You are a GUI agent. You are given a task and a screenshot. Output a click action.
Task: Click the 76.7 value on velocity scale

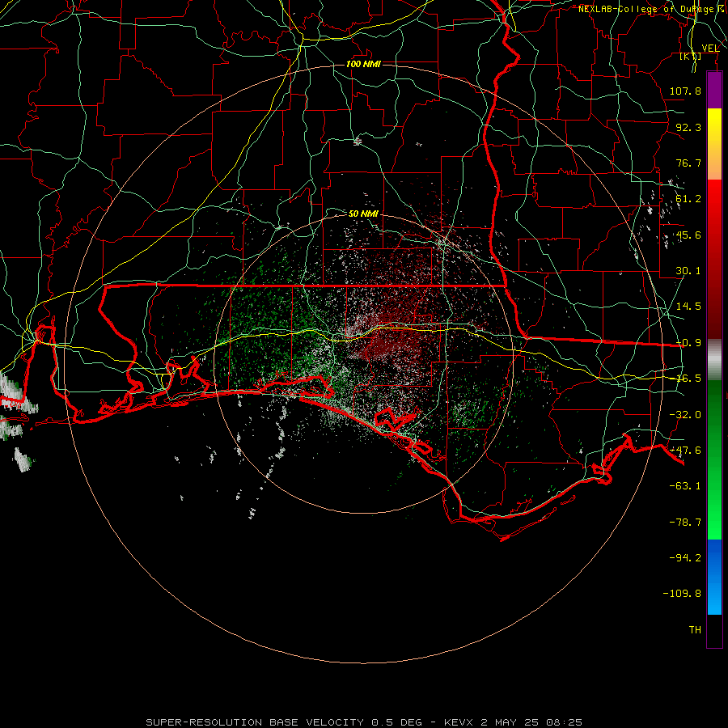coord(688,163)
